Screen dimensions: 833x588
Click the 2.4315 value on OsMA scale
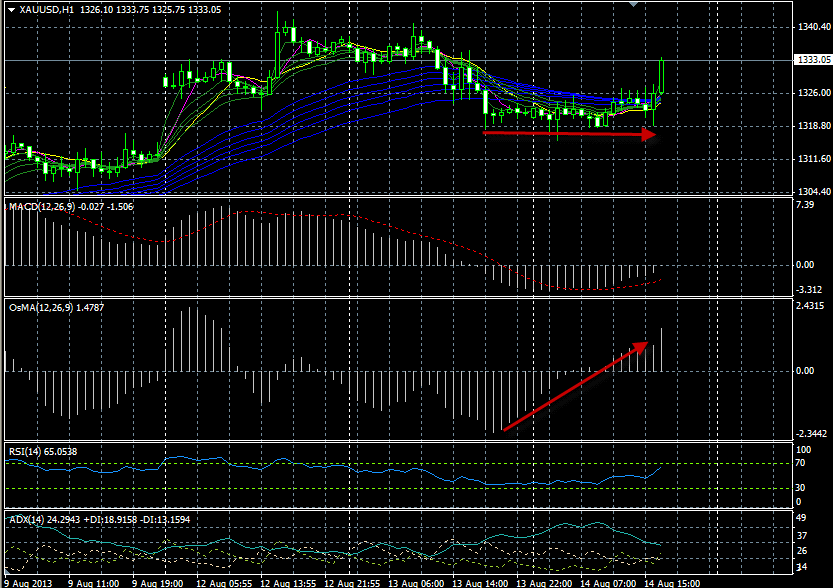coord(811,306)
